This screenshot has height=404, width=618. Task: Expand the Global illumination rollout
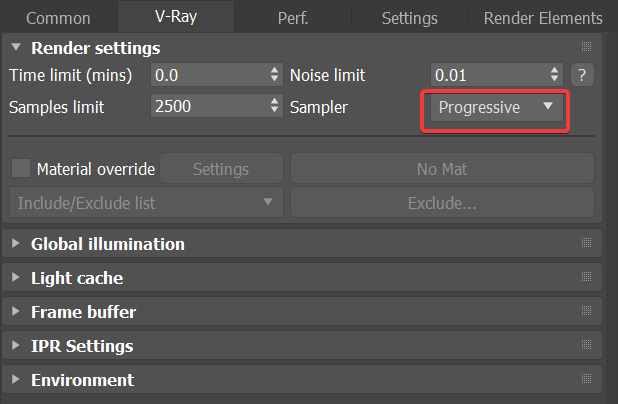108,244
